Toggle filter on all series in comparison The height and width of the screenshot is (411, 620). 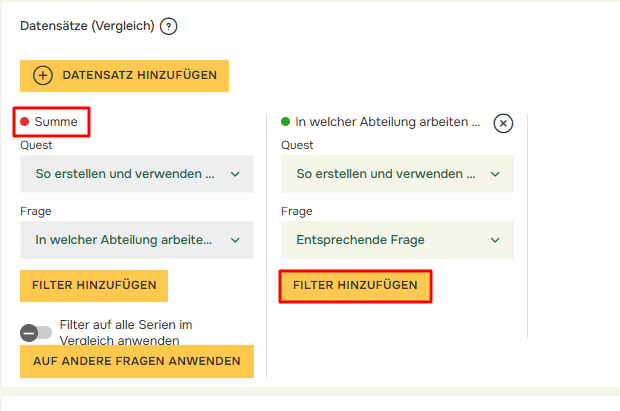36,332
